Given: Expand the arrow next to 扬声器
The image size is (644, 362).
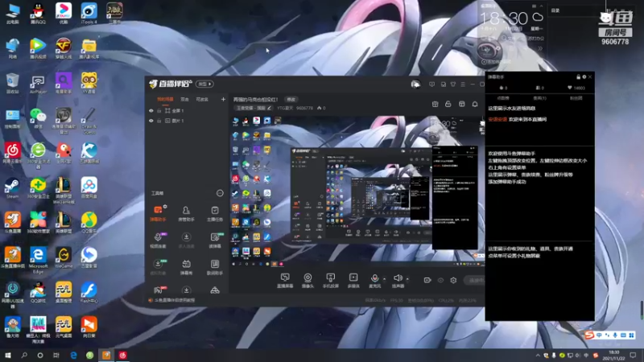Looking at the screenshot, I should point(407,279).
